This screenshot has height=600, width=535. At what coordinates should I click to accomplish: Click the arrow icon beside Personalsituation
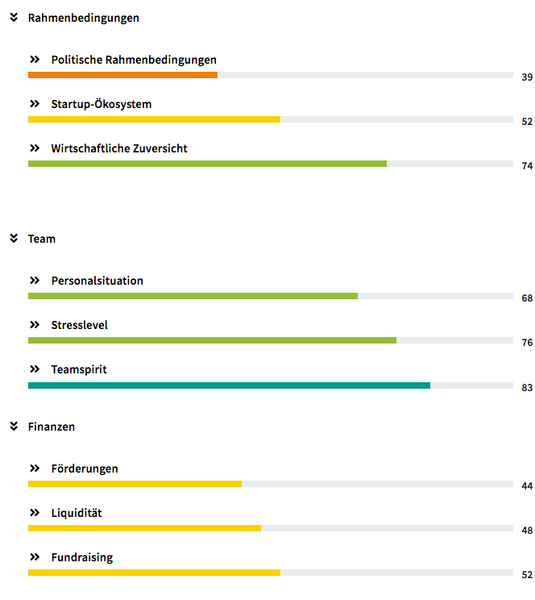click(35, 281)
